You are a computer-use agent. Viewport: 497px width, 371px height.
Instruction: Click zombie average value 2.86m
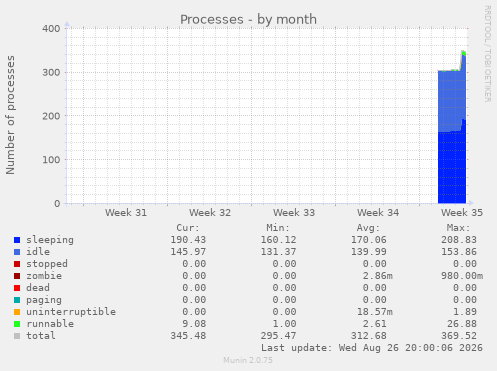378,276
